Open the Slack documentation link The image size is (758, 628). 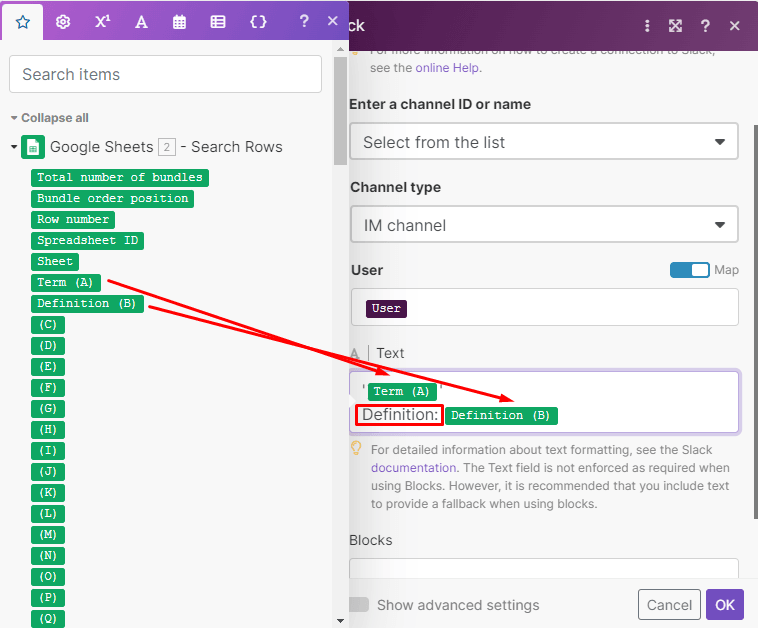[x=413, y=468]
